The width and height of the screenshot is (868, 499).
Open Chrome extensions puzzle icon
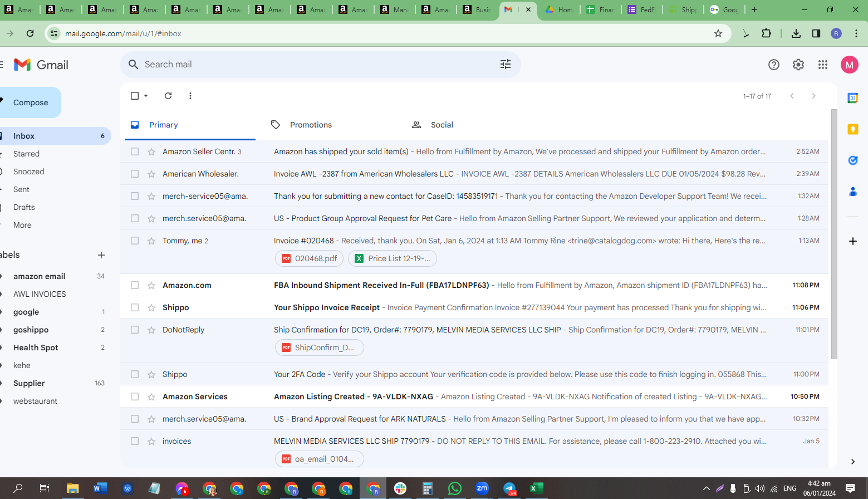[767, 33]
